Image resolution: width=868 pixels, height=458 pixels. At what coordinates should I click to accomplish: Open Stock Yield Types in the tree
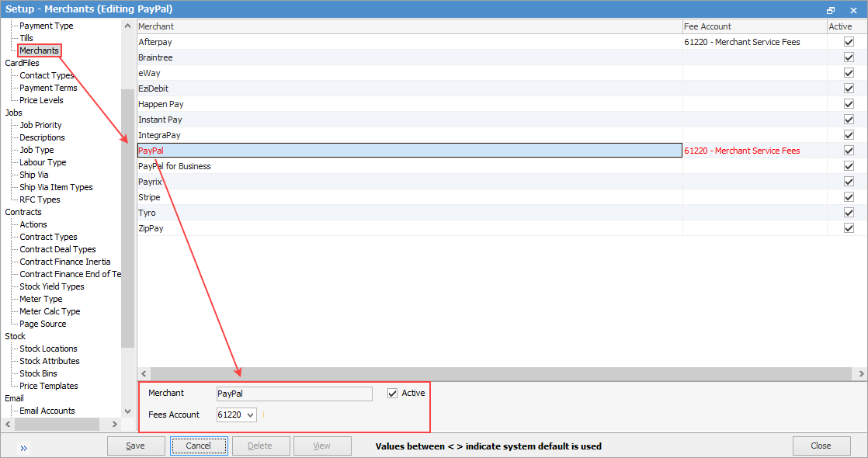[52, 286]
